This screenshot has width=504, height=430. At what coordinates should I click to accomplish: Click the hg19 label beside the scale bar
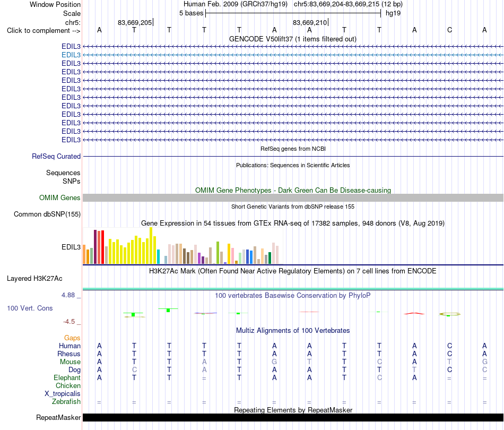pyautogui.click(x=393, y=13)
